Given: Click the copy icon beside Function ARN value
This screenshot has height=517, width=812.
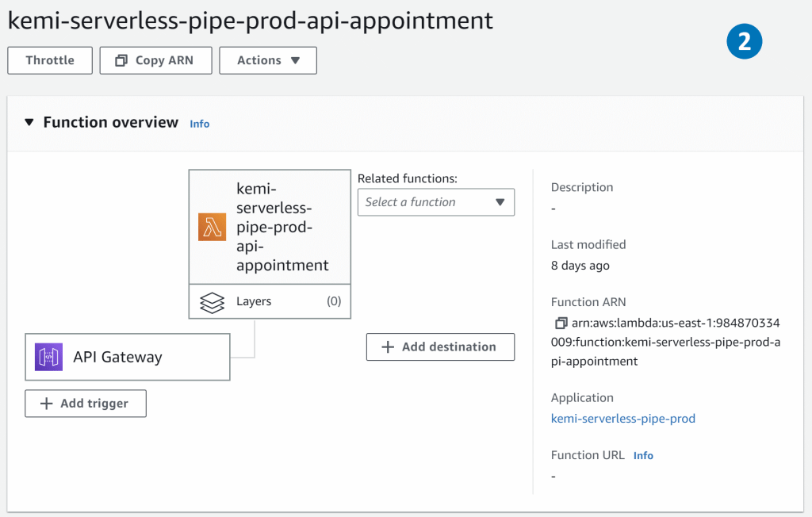Looking at the screenshot, I should point(561,323).
